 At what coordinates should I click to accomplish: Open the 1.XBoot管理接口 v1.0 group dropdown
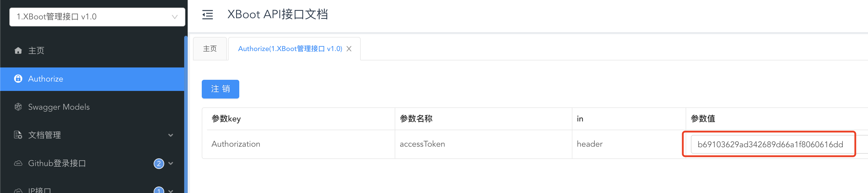97,17
